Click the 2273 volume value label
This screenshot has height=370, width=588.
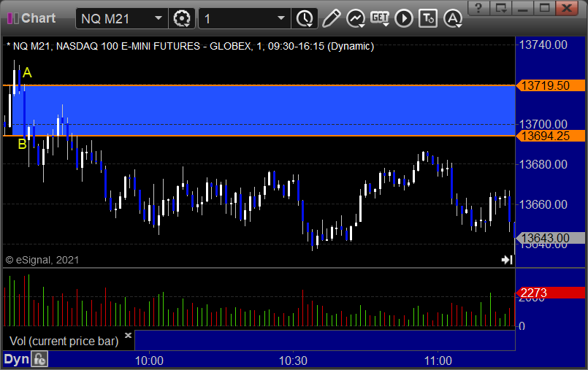[550, 293]
